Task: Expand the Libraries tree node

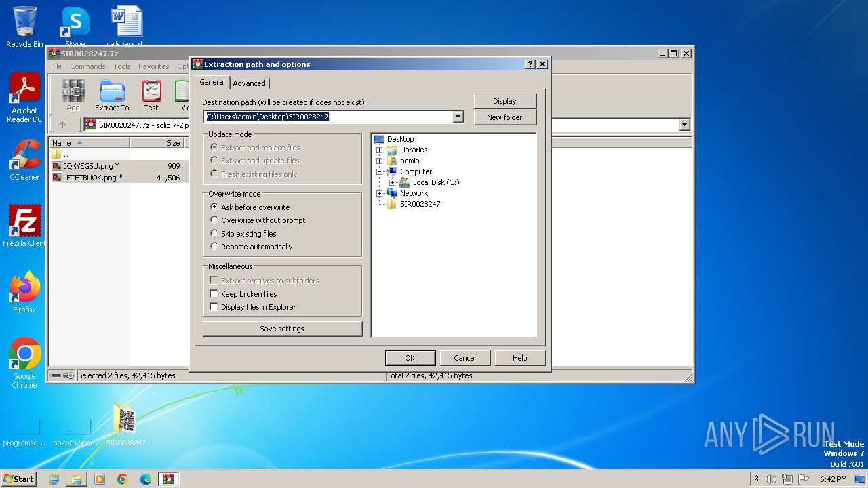Action: (x=380, y=150)
